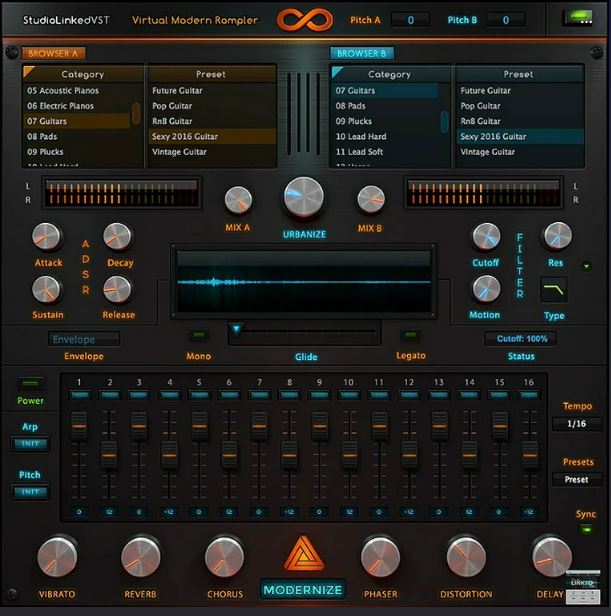Screen dimensions: 611x616
Task: Select 11 Lead Soft in Browser B
Action: pyautogui.click(x=385, y=152)
